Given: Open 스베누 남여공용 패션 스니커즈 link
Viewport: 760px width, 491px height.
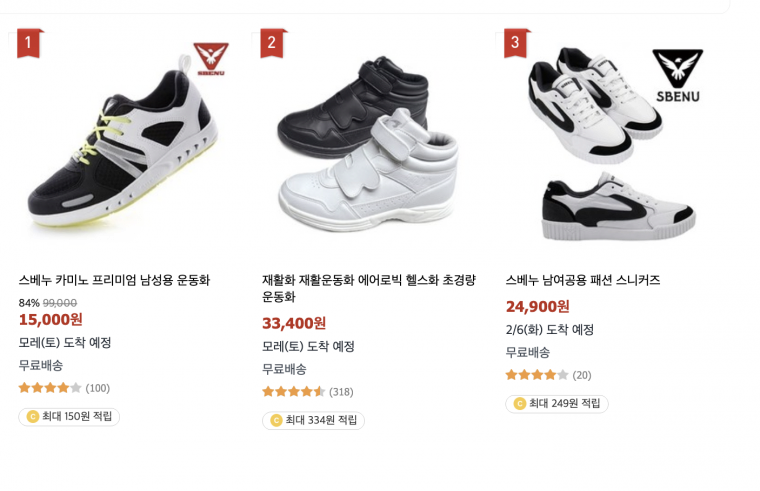Looking at the screenshot, I should 583,280.
